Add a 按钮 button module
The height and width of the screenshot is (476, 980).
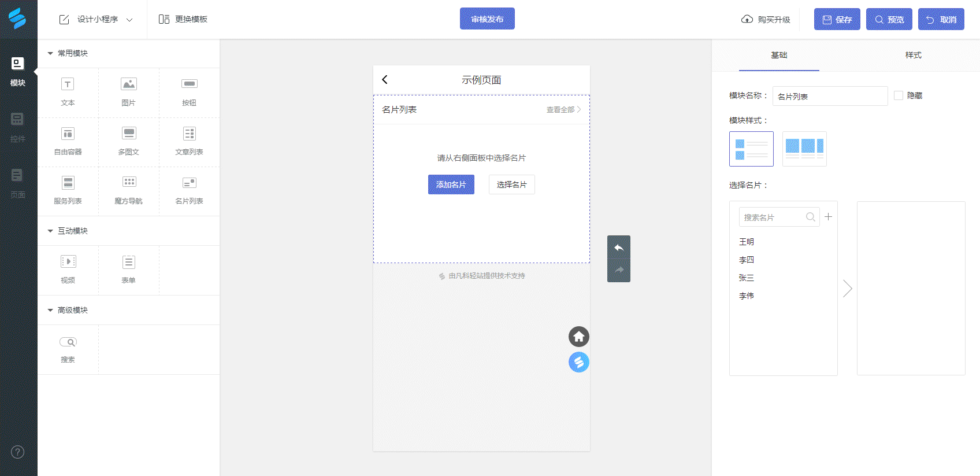point(189,93)
